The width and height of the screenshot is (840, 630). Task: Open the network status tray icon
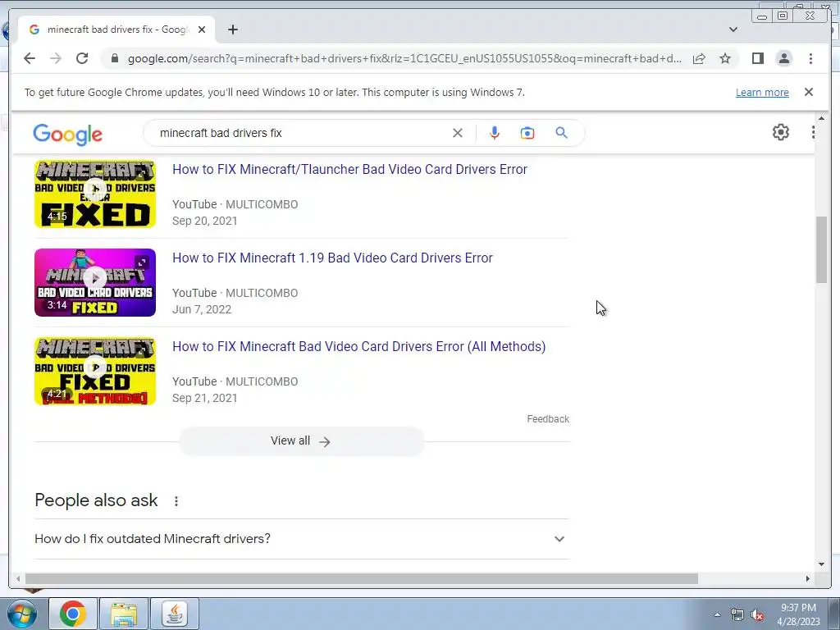tap(737, 614)
